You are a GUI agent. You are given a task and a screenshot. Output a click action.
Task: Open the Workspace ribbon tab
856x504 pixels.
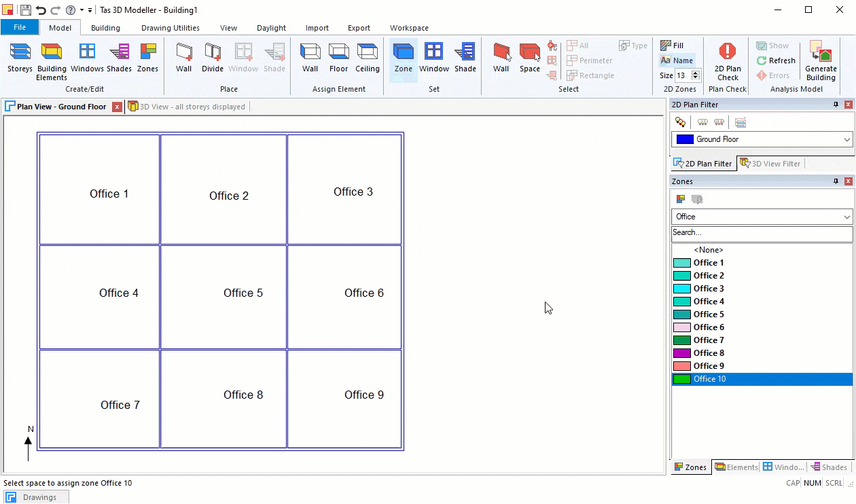409,28
